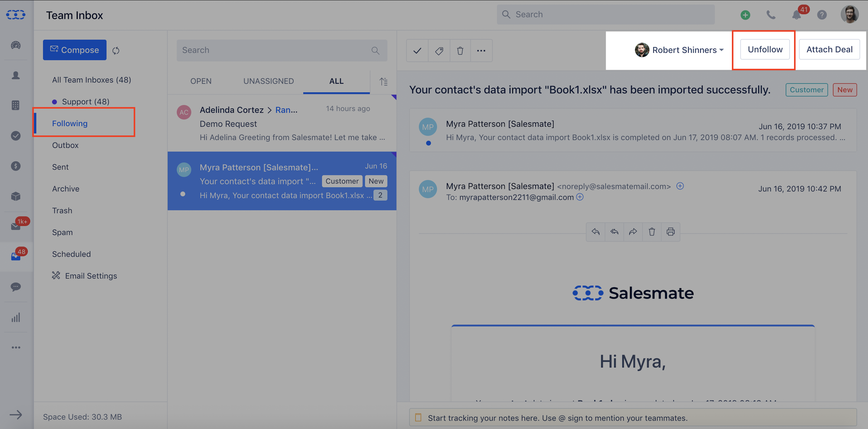Click the Compose button
Viewport: 868px width, 429px height.
75,50
